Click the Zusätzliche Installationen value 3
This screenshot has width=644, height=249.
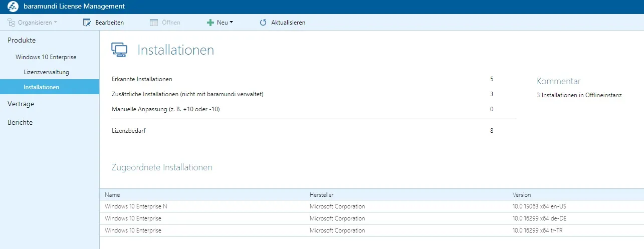[492, 94]
